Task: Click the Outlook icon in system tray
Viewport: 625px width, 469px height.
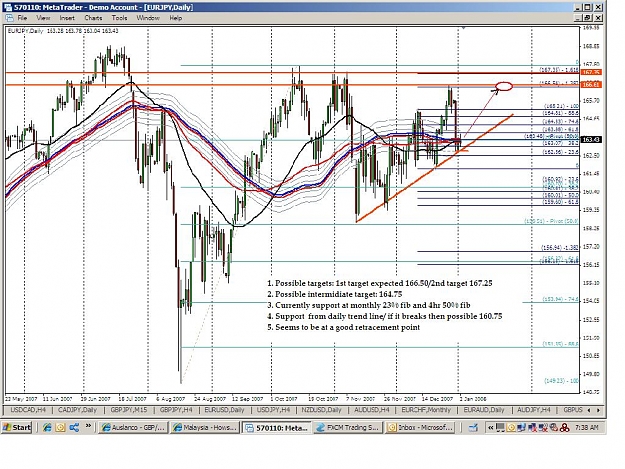Action: coord(511,428)
